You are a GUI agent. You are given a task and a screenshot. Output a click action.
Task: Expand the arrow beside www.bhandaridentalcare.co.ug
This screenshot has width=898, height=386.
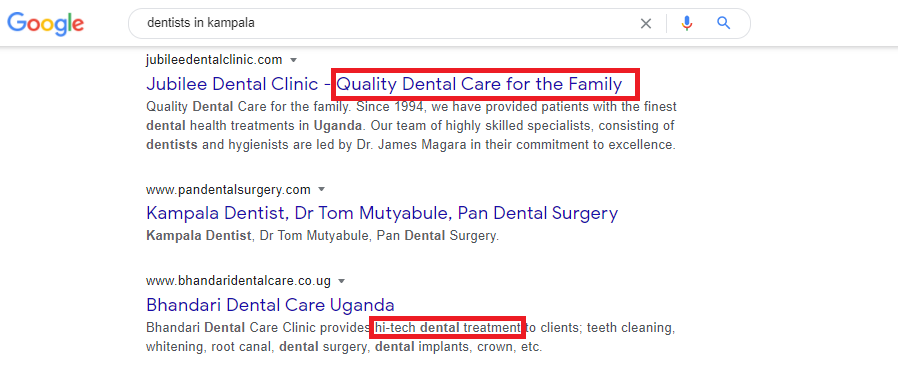[342, 281]
